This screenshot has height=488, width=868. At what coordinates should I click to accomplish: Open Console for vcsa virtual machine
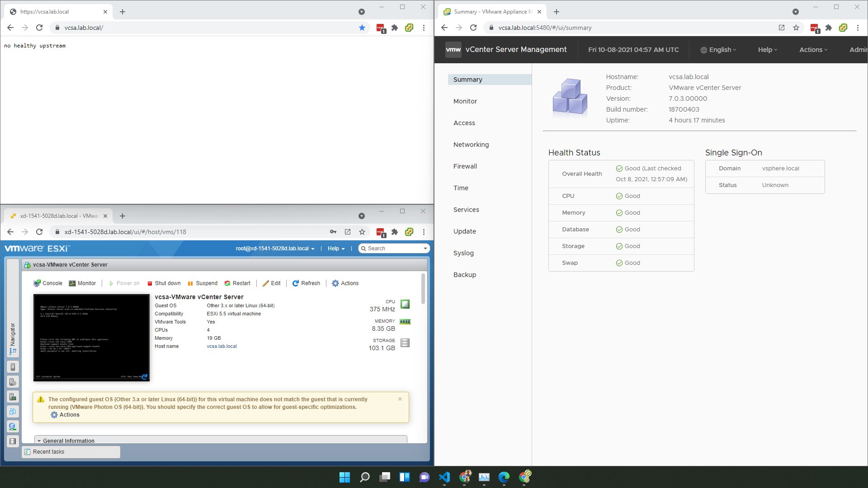tap(47, 283)
